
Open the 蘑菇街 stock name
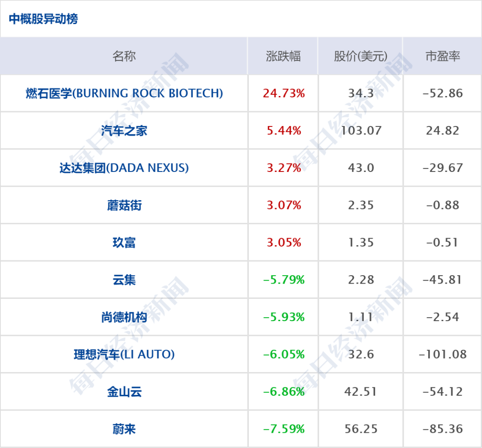point(124,205)
